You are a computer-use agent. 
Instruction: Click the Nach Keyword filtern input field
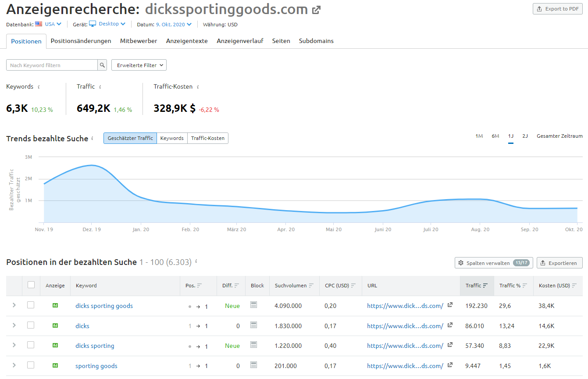pyautogui.click(x=52, y=65)
